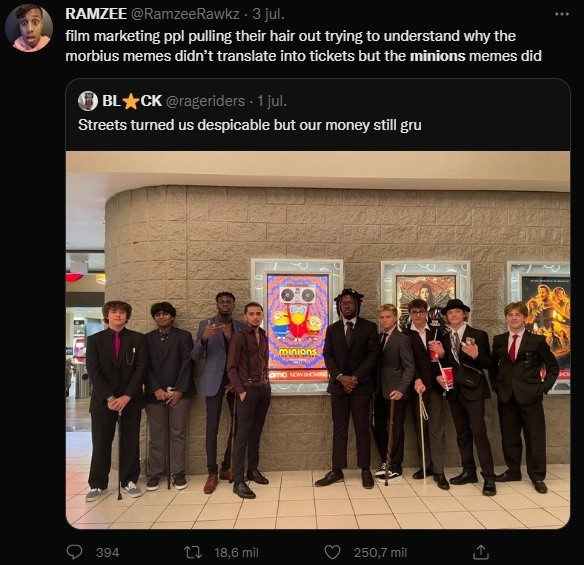Viewport: 584px width, 565px height.
Task: Like the tweet with the heart icon
Action: (x=332, y=552)
